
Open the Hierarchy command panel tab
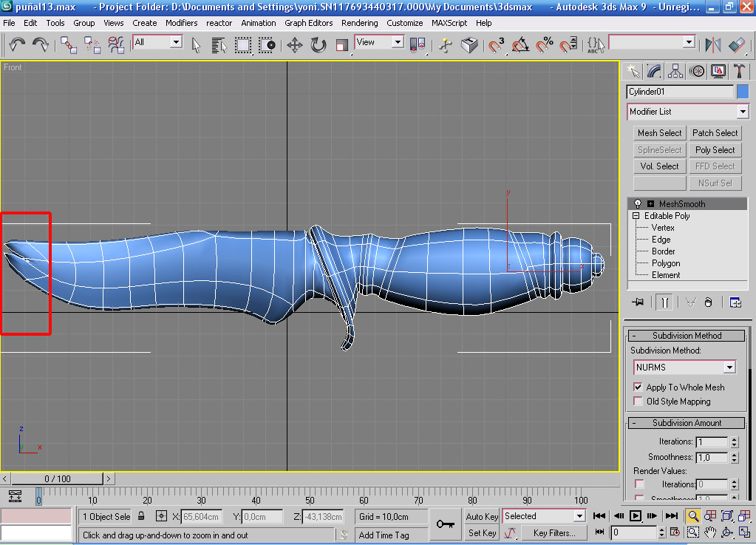(x=675, y=71)
